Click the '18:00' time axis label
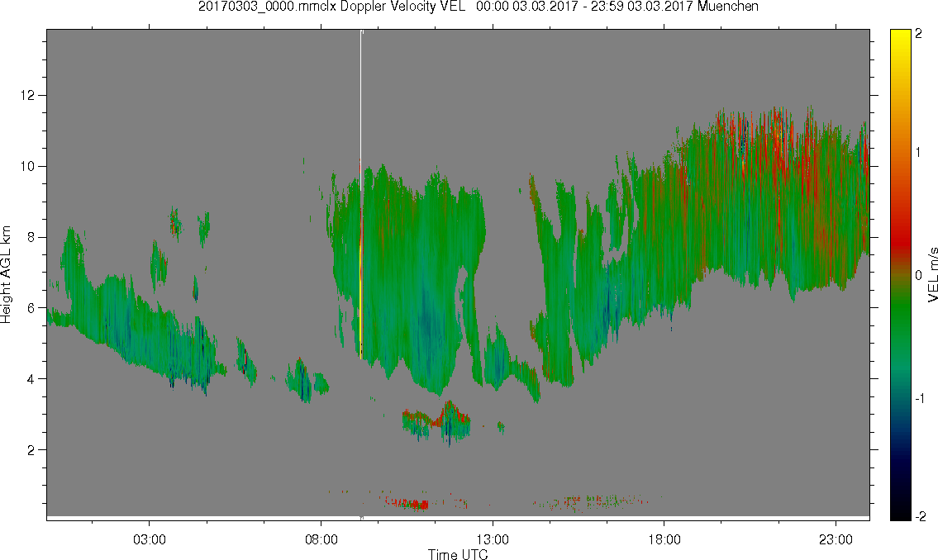 click(664, 540)
